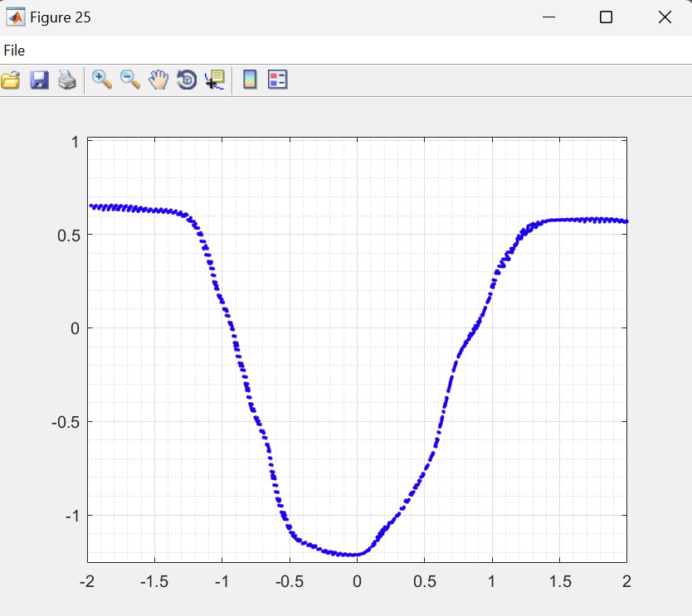Toggle the Rotate 3D tool
The image size is (692, 616).
coord(187,80)
